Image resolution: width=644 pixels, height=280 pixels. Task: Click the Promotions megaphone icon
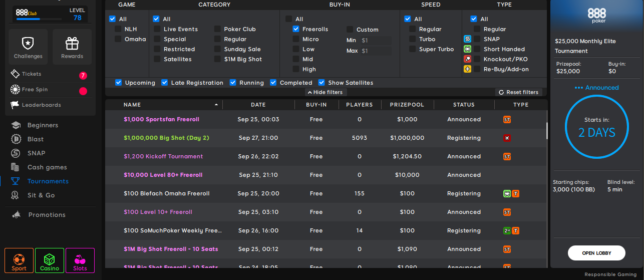tap(17, 215)
